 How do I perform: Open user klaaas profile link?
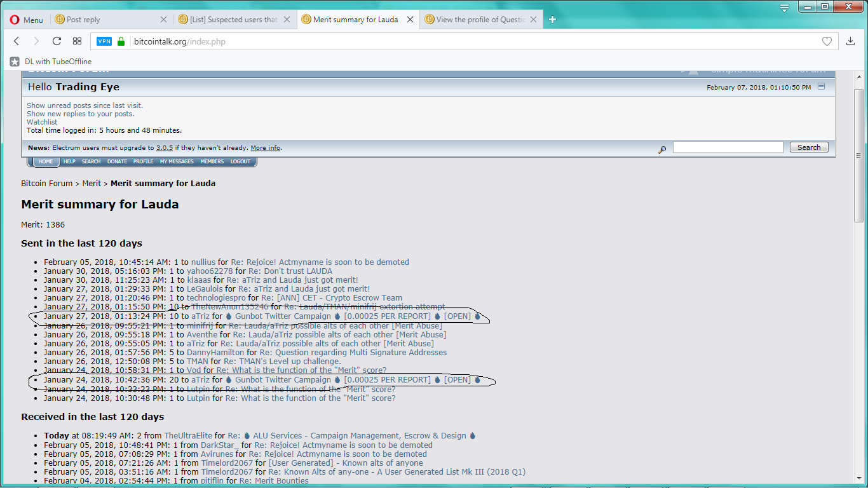[199, 280]
